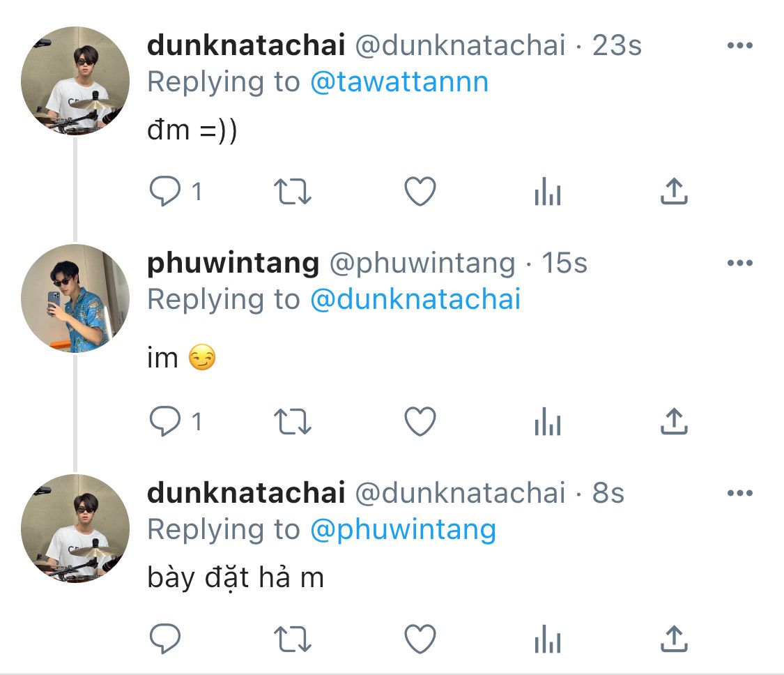Reply to the 'bày đặt hả m' tweet
This screenshot has width=784, height=675.
click(165, 639)
